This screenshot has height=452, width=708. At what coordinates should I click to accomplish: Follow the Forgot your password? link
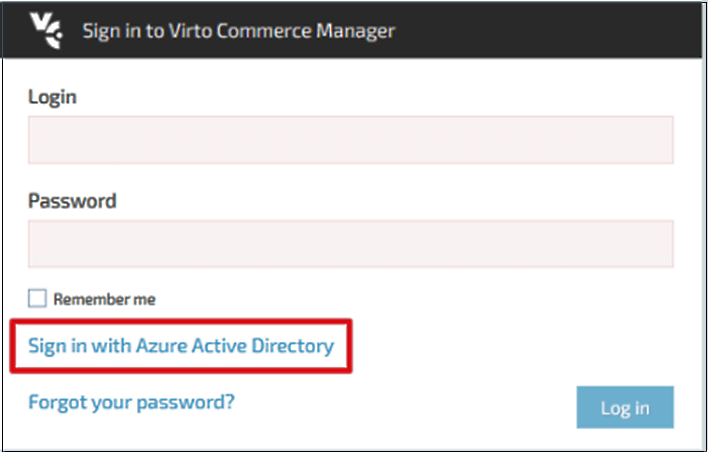[x=131, y=403]
